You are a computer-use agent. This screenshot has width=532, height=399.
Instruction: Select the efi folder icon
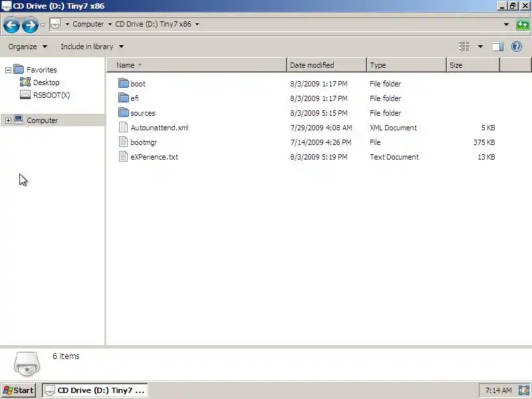124,98
